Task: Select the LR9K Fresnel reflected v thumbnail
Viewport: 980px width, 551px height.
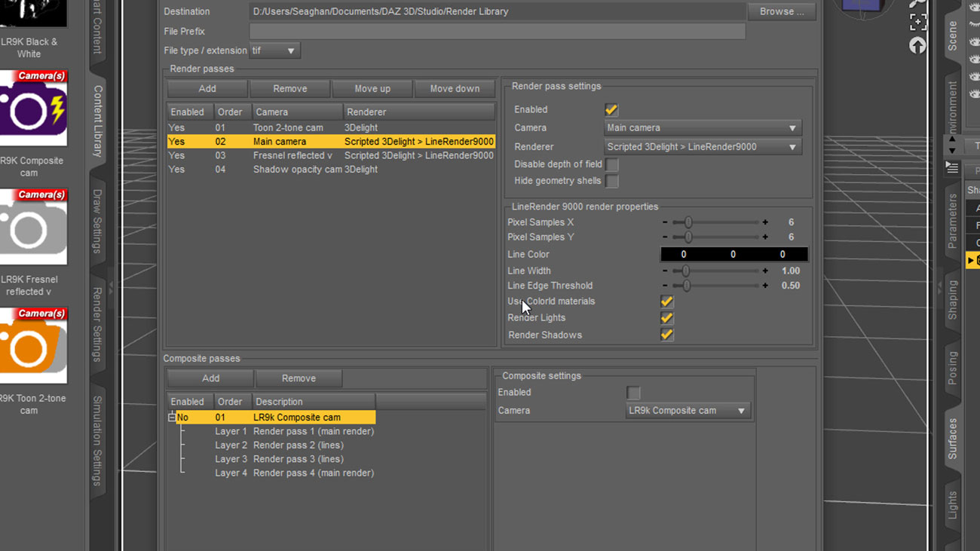Action: 32,226
